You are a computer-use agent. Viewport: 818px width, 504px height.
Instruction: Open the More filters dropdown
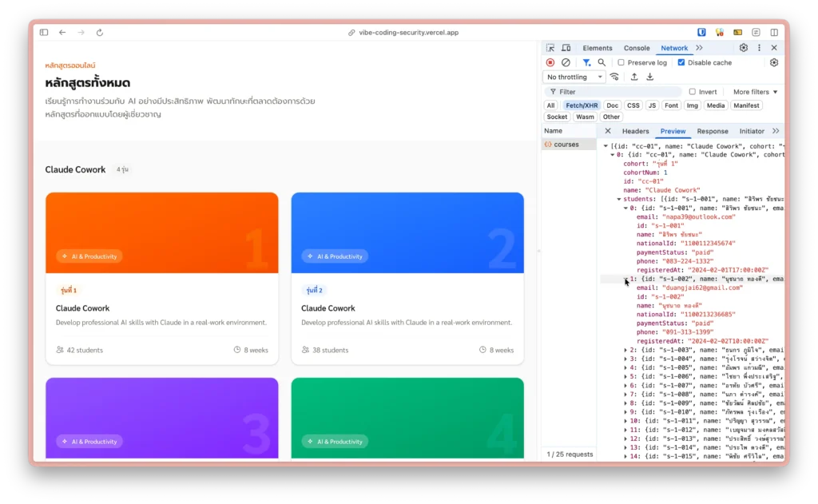[x=756, y=92]
